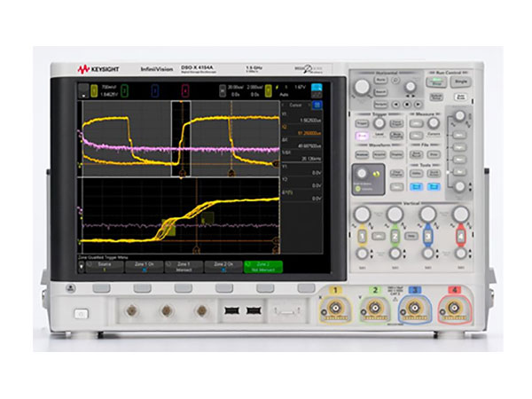532x399 pixels.
Task: Tap the Utility key
Action: [416, 174]
